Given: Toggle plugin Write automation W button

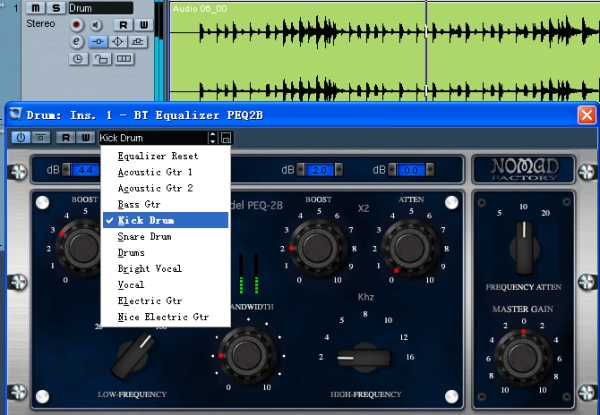Looking at the screenshot, I should point(86,137).
